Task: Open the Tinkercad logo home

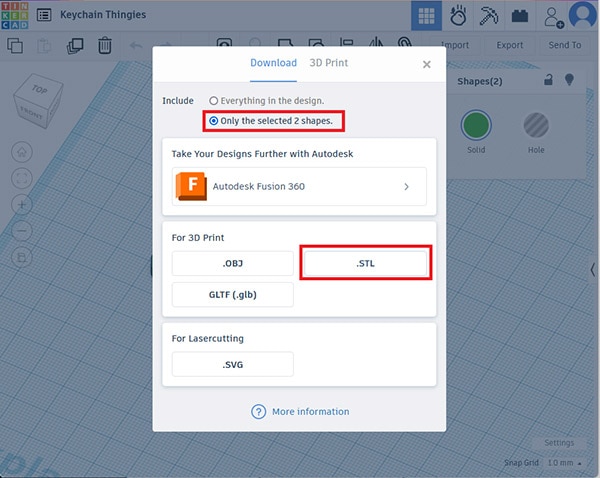Action: pos(15,15)
